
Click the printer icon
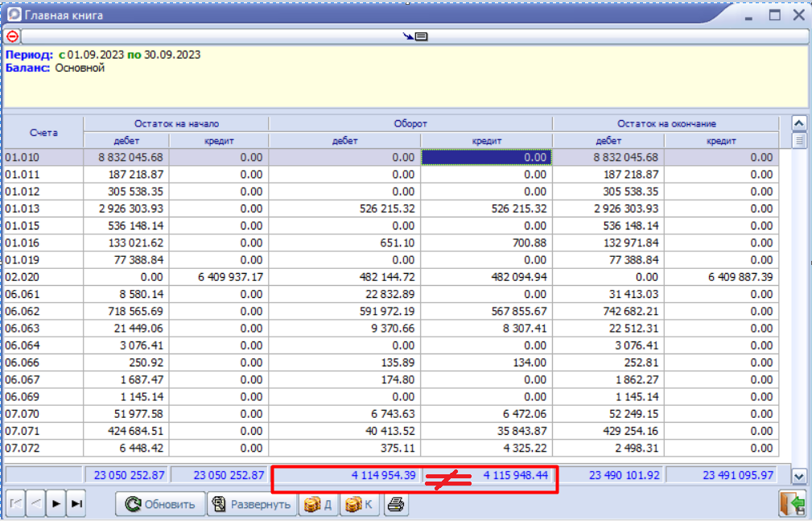pyautogui.click(x=397, y=505)
